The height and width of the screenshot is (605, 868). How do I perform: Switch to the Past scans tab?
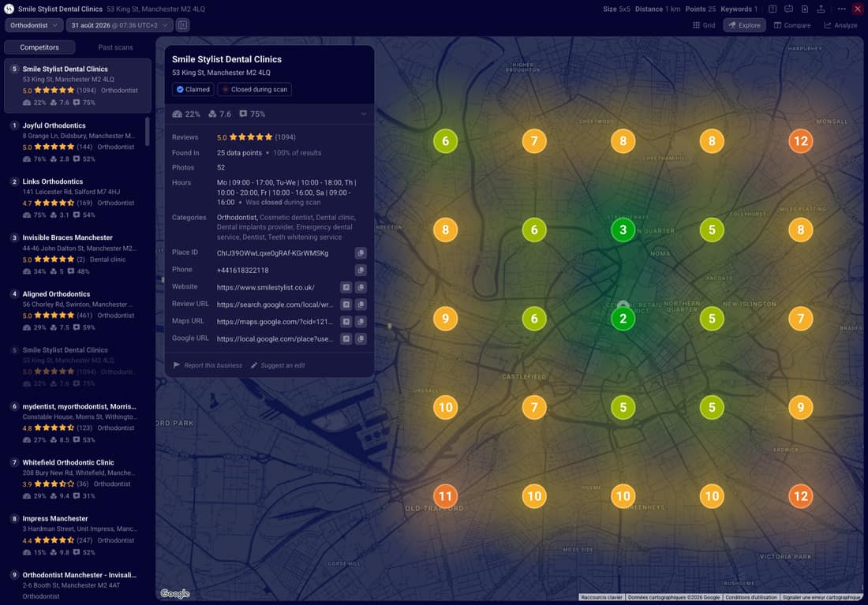(115, 47)
